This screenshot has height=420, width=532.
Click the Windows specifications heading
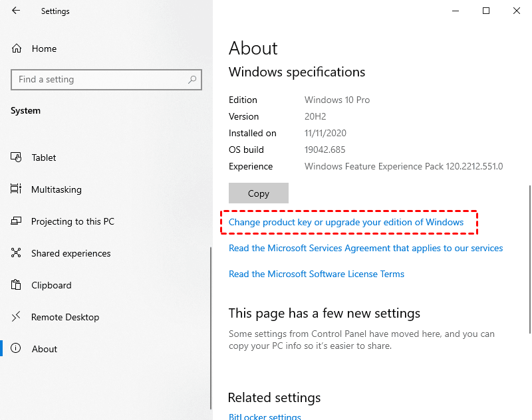[297, 72]
